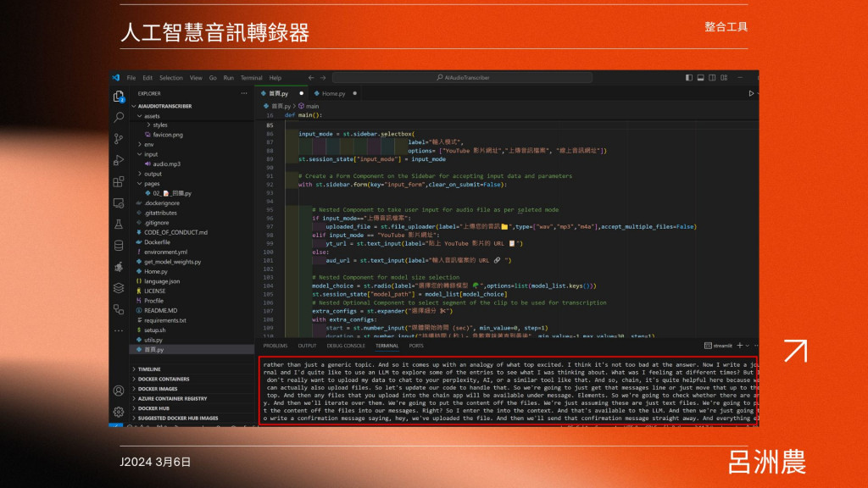Click the TERMINAL panel tab

tap(387, 346)
